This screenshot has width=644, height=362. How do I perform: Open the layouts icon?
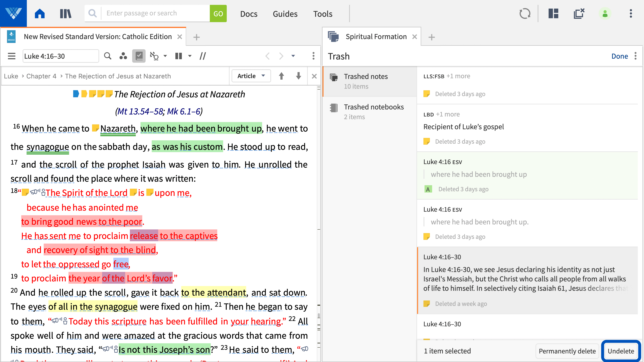click(553, 13)
